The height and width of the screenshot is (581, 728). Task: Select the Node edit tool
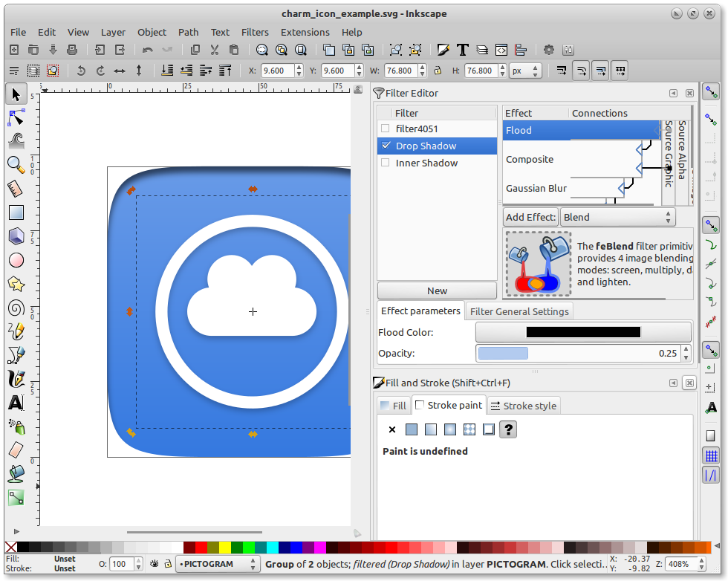tap(16, 117)
